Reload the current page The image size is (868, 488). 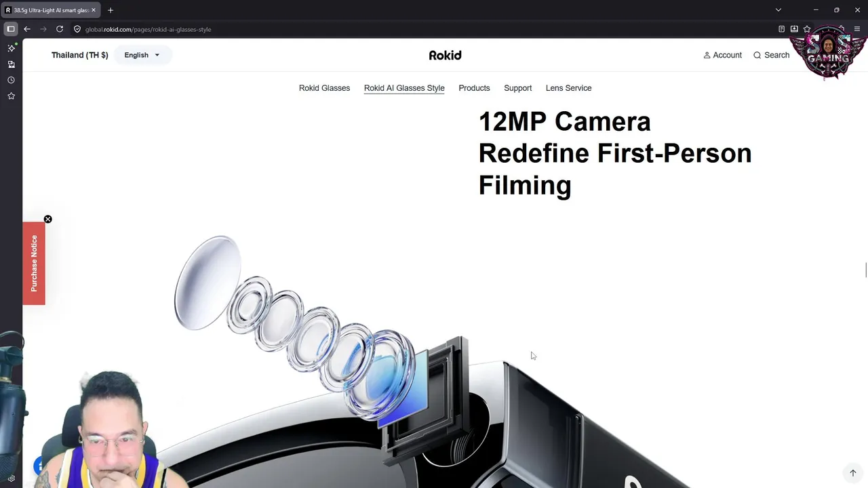60,29
